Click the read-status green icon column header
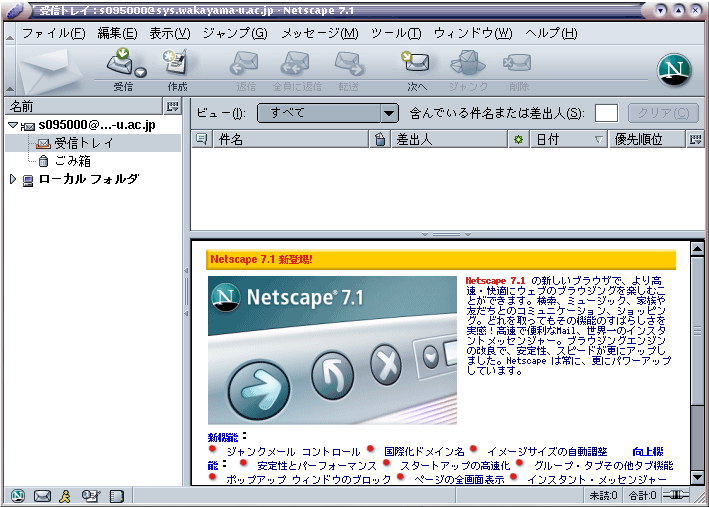Screen dimensions: 709x507 [x=518, y=139]
